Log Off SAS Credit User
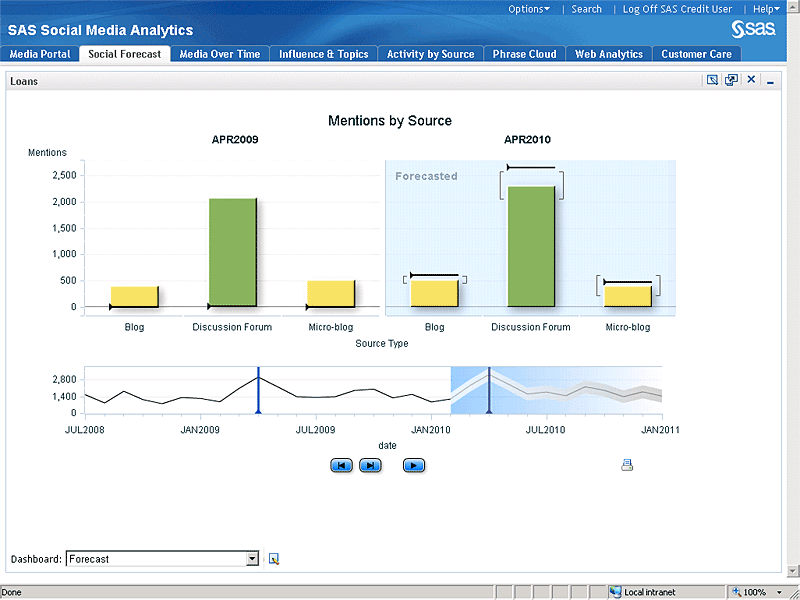The height and width of the screenshot is (600, 800). (x=677, y=9)
